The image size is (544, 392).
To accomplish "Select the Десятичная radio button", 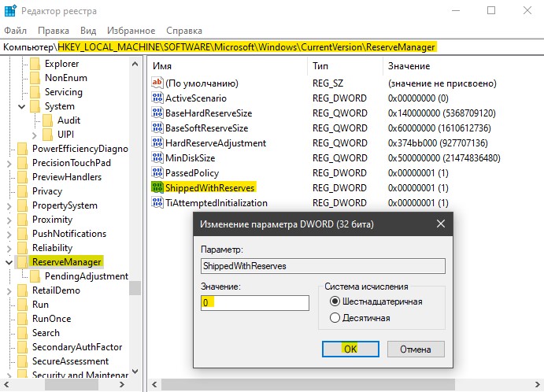I will [x=335, y=318].
